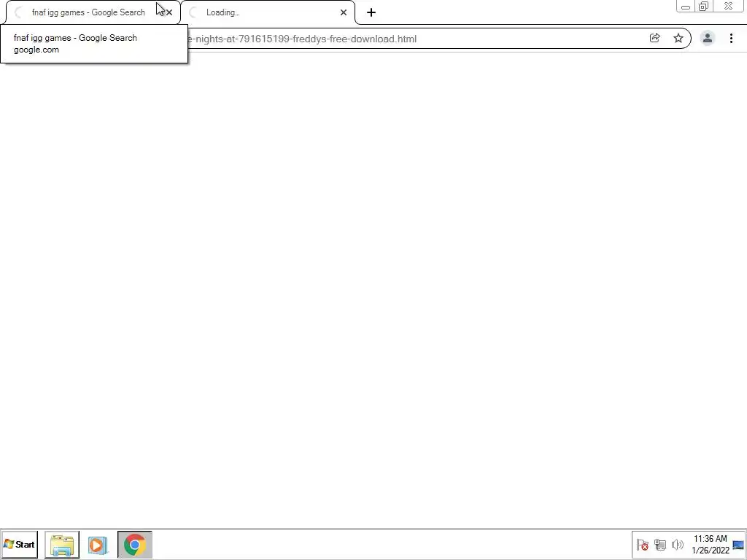Image resolution: width=747 pixels, height=560 pixels.
Task: Launch Windows Media Player from the taskbar
Action: (98, 544)
